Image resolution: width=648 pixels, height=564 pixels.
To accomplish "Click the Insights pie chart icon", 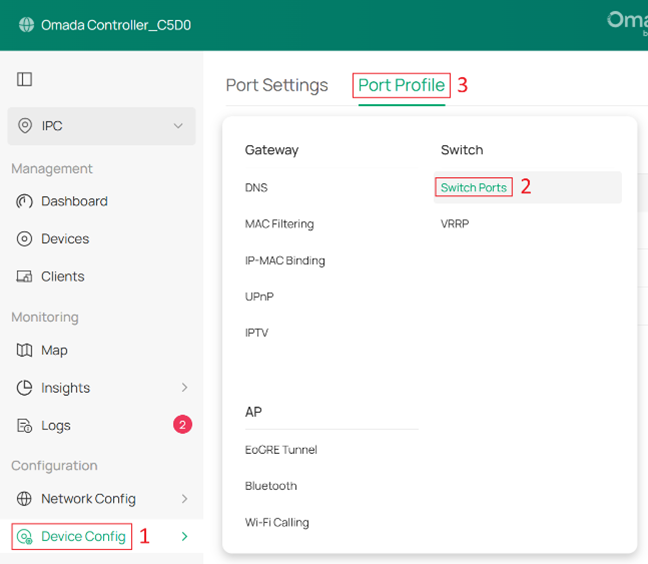I will pyautogui.click(x=24, y=388).
